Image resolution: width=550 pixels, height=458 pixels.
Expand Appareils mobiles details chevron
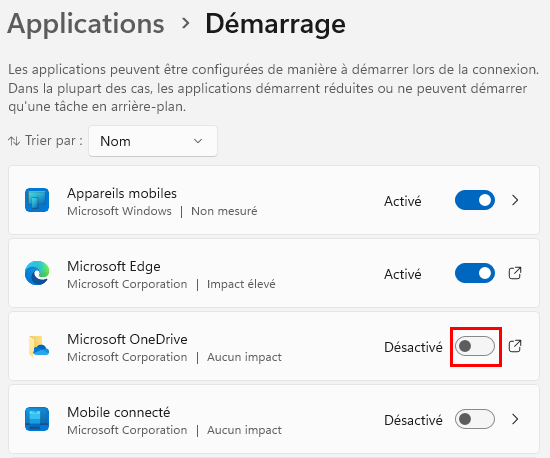(515, 200)
